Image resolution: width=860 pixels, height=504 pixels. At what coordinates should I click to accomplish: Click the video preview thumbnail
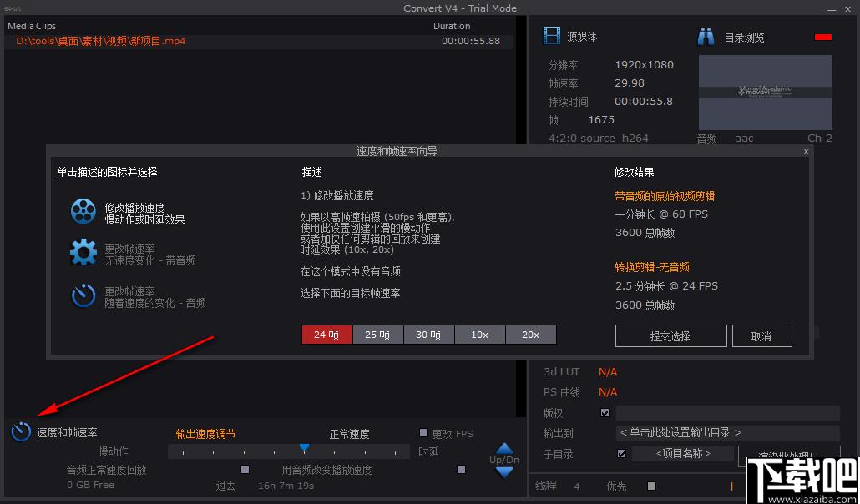tap(765, 92)
